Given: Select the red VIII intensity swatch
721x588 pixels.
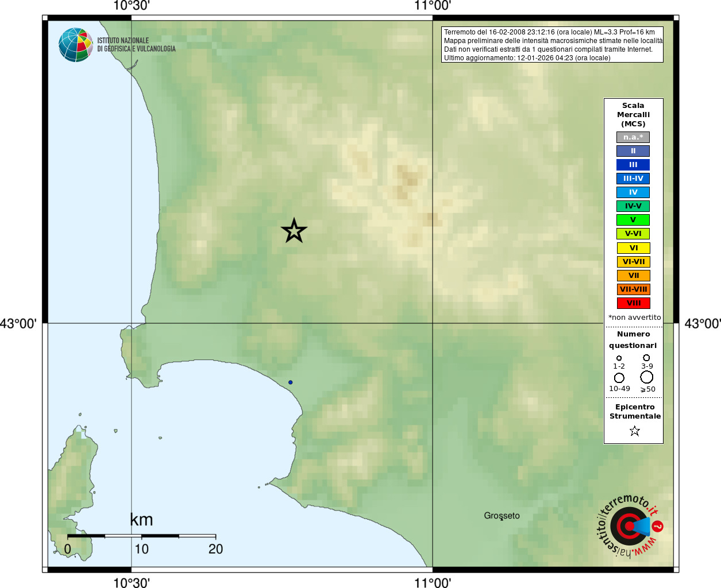Looking at the screenshot, I should click(x=633, y=303).
